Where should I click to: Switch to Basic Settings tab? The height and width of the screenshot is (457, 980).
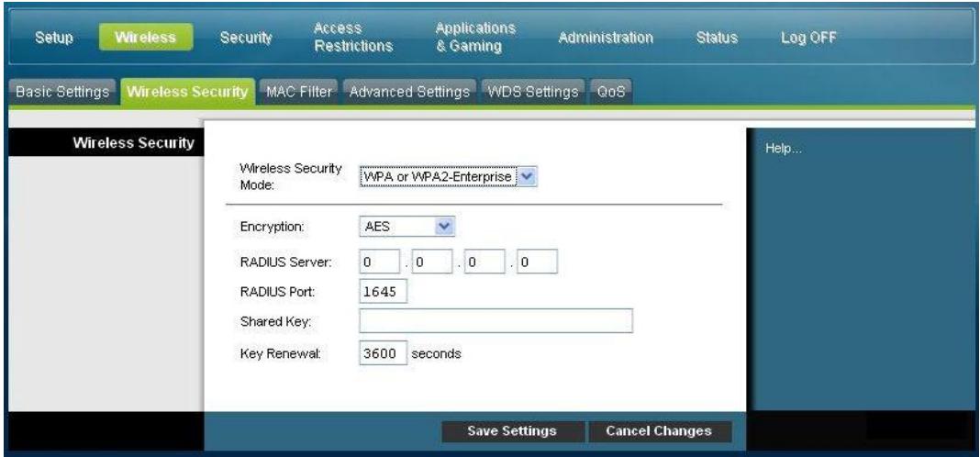59,92
